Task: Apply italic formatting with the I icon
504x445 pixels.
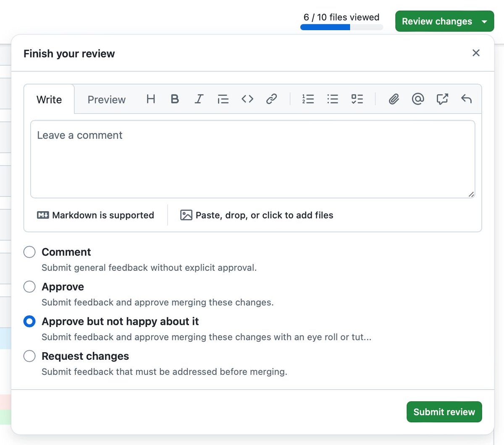Action: [x=199, y=99]
